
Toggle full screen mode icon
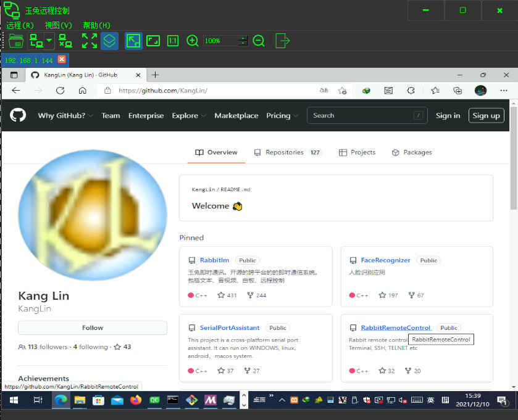(89, 41)
